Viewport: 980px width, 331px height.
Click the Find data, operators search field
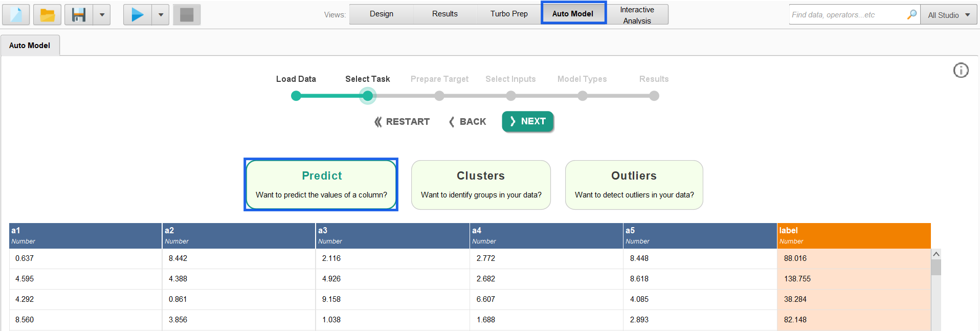point(847,15)
